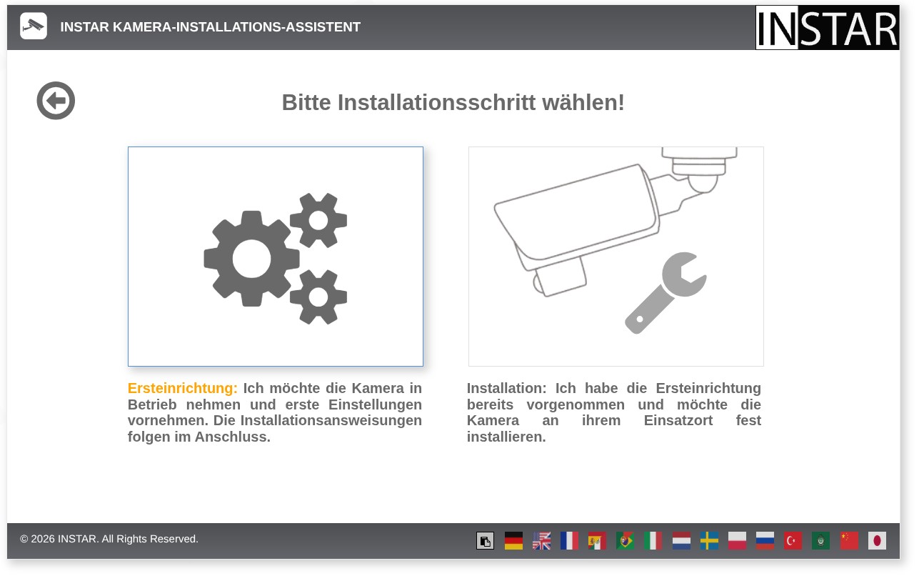Go back using the circular arrow icon

tap(56, 101)
